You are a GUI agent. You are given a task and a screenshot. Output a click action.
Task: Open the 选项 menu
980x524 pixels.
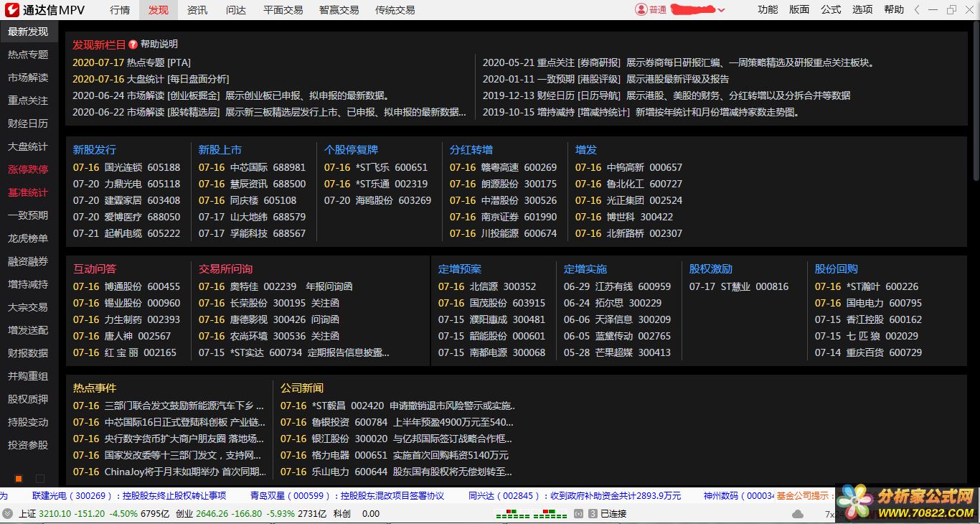pyautogui.click(x=862, y=9)
